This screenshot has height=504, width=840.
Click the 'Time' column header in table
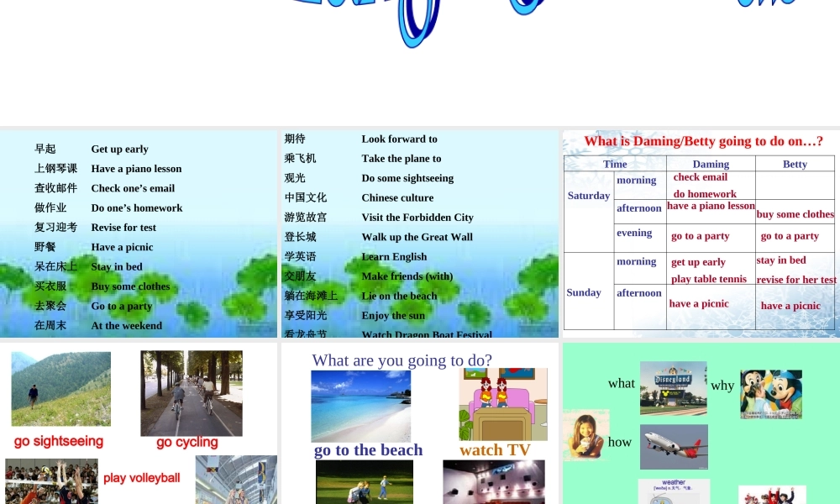(x=615, y=164)
